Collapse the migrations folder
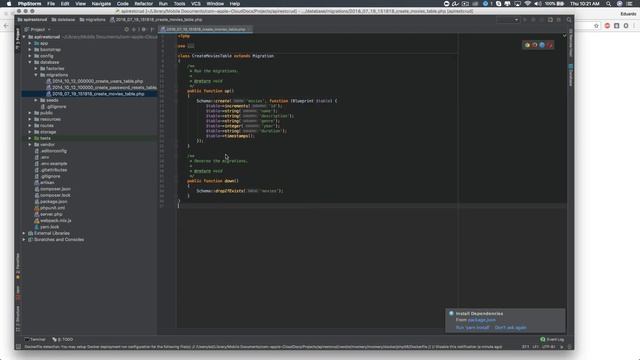The width and height of the screenshot is (640, 360). point(36,75)
